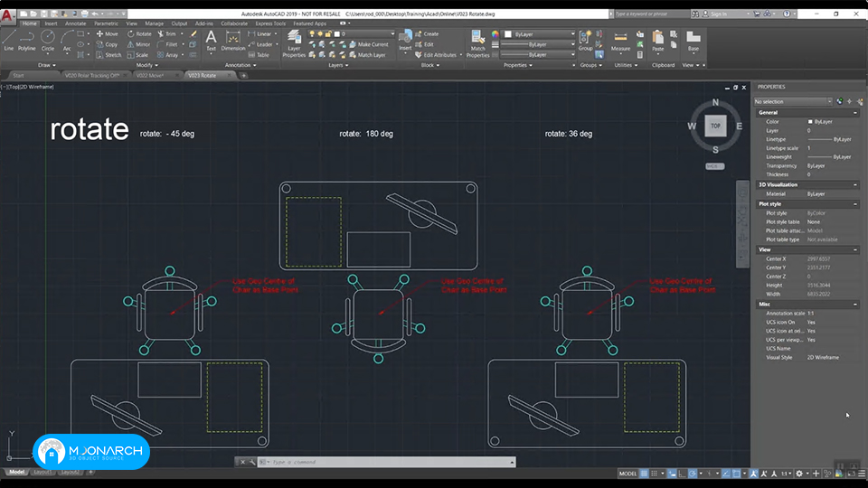Open the Insert ribbon tab
This screenshot has width=868, height=488.
click(51, 23)
